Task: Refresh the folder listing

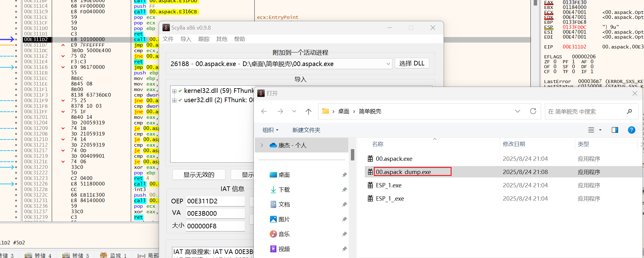Action: click(533, 111)
